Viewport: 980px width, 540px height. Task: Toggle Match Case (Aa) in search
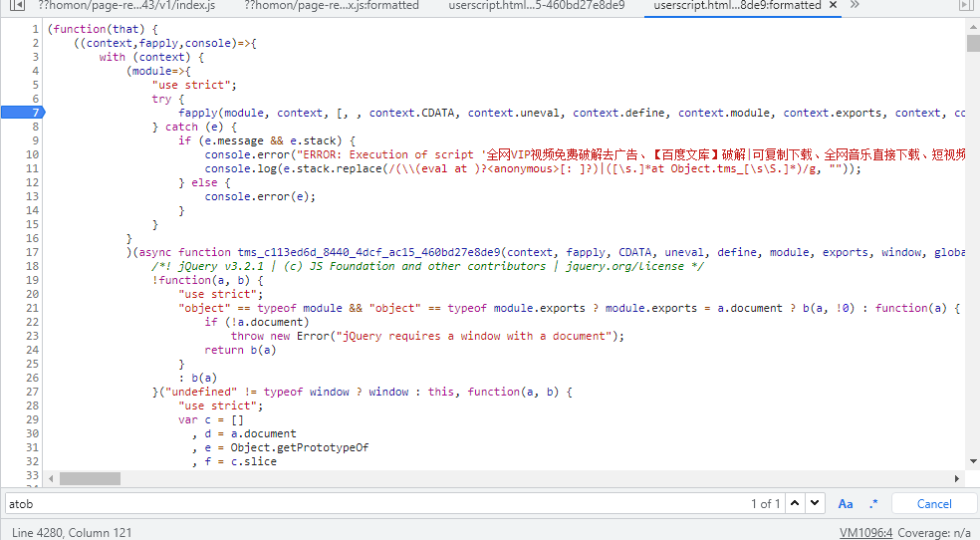846,503
